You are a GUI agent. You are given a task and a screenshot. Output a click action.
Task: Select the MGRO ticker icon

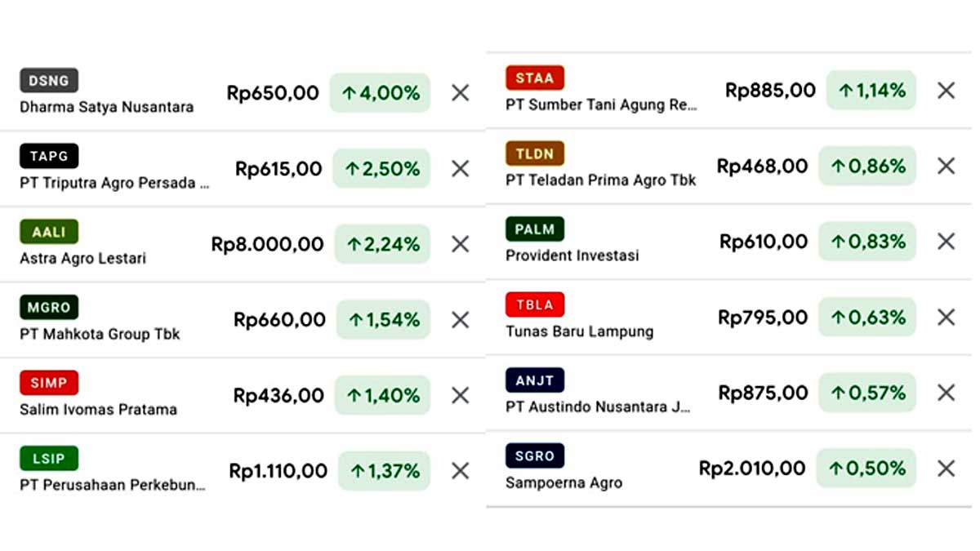48,308
